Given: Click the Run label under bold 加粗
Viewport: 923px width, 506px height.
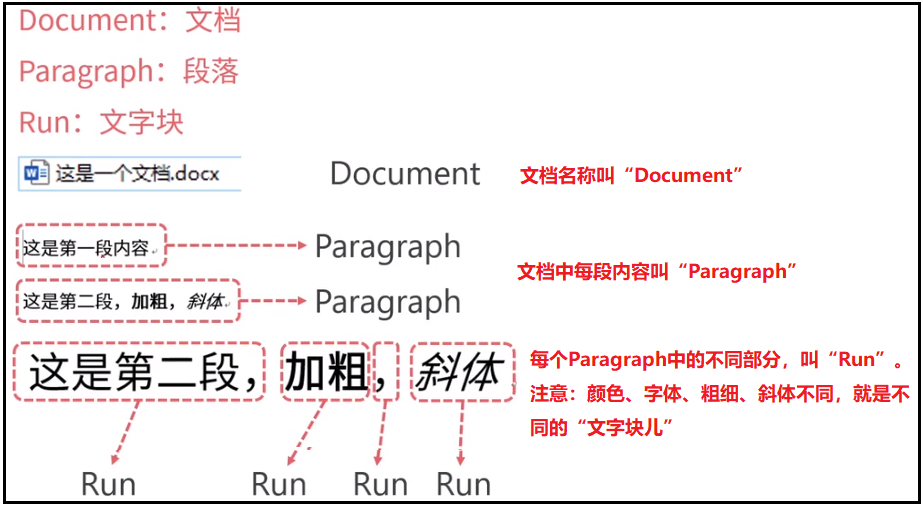Looking at the screenshot, I should pos(279,485).
